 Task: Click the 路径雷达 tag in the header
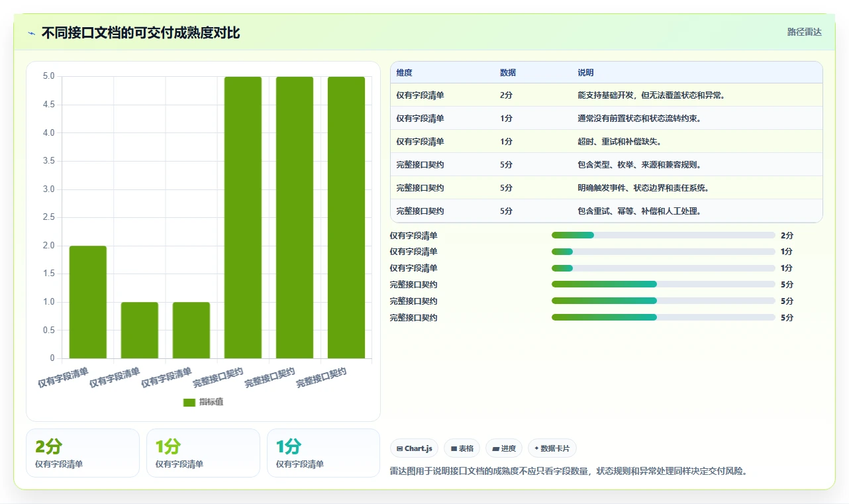tap(804, 32)
